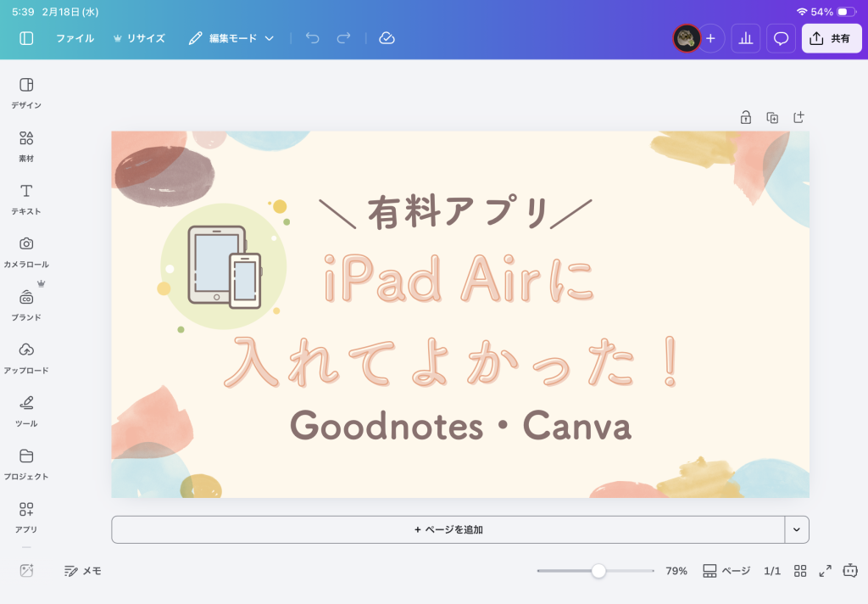Screen dimensions: 868x604
Task: Duplicate the page using the copy icon
Action: click(x=772, y=117)
